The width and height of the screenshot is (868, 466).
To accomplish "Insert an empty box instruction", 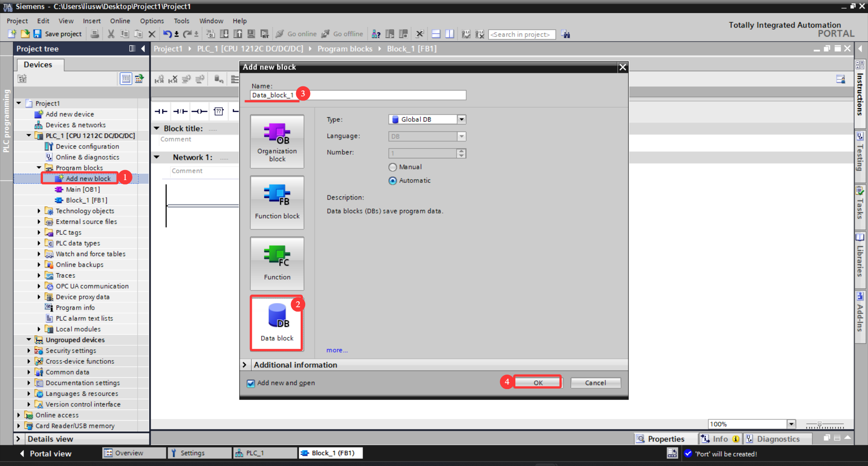I will coord(219,111).
